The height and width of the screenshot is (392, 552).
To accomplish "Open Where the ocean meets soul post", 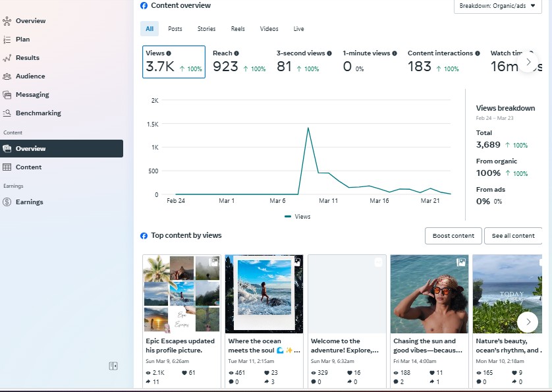I will (x=264, y=294).
